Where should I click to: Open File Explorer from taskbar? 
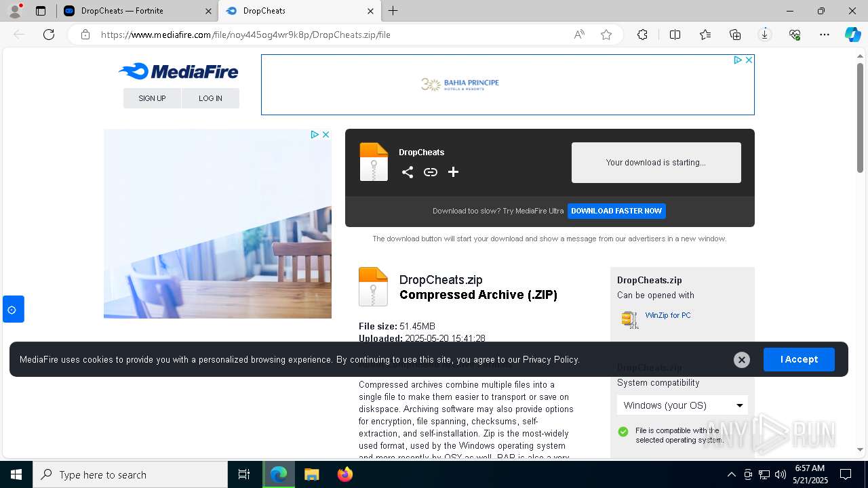point(311,474)
